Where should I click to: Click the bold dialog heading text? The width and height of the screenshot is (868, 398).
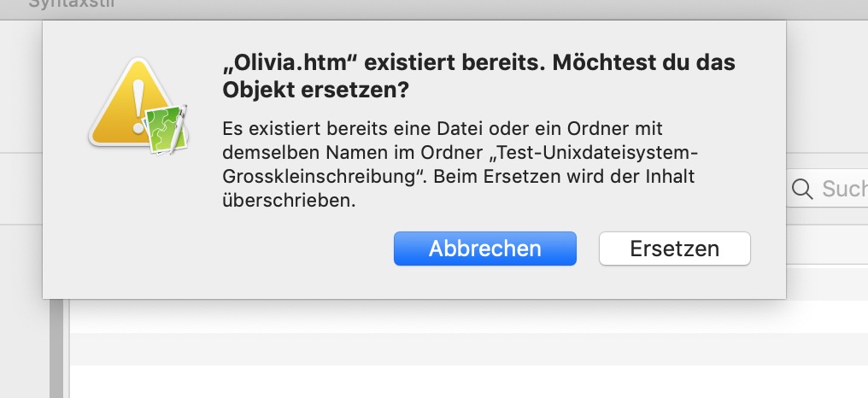pos(478,76)
